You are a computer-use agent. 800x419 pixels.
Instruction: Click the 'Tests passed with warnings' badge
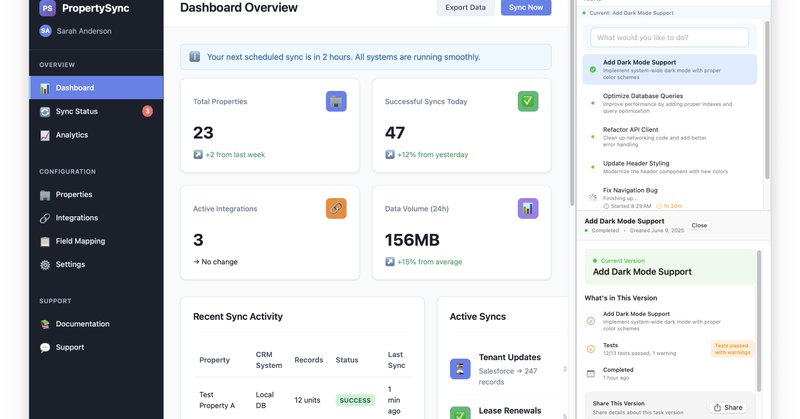pyautogui.click(x=732, y=349)
